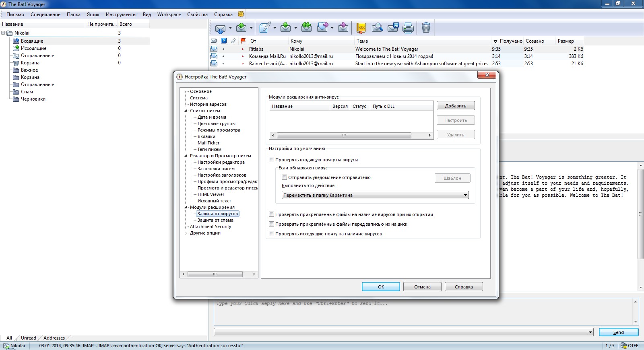Select Attachment Security in settings tree
Image resolution: width=644 pixels, height=350 pixels.
[211, 226]
